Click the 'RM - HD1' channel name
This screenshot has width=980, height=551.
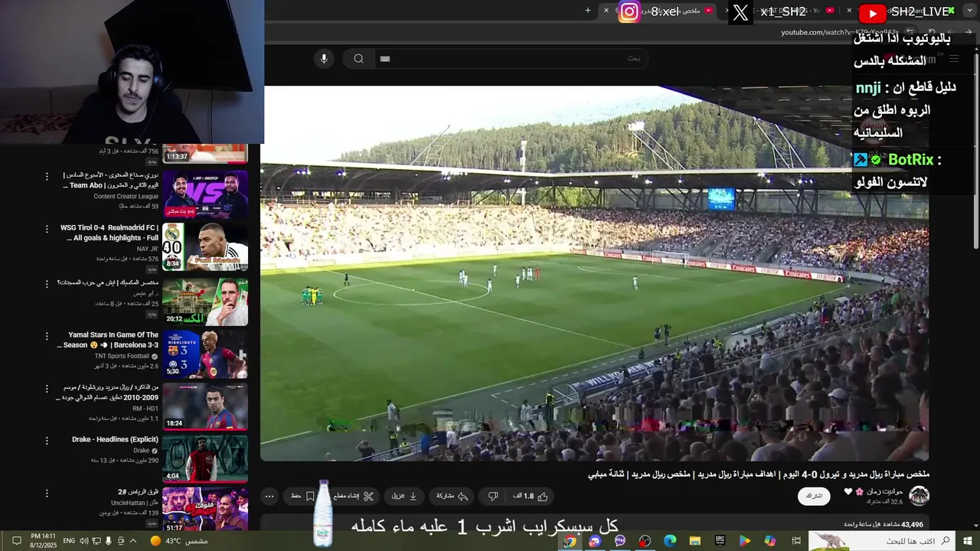pos(145,409)
